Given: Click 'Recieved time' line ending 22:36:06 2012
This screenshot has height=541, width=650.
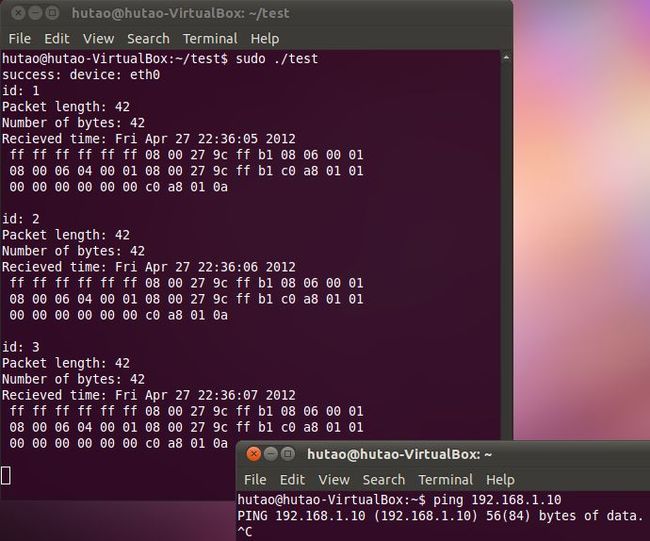Looking at the screenshot, I should [x=149, y=267].
